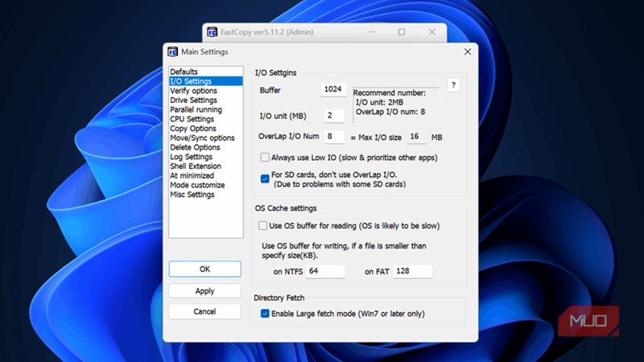
Task: Click the on NTFS size field
Action: pyautogui.click(x=325, y=271)
